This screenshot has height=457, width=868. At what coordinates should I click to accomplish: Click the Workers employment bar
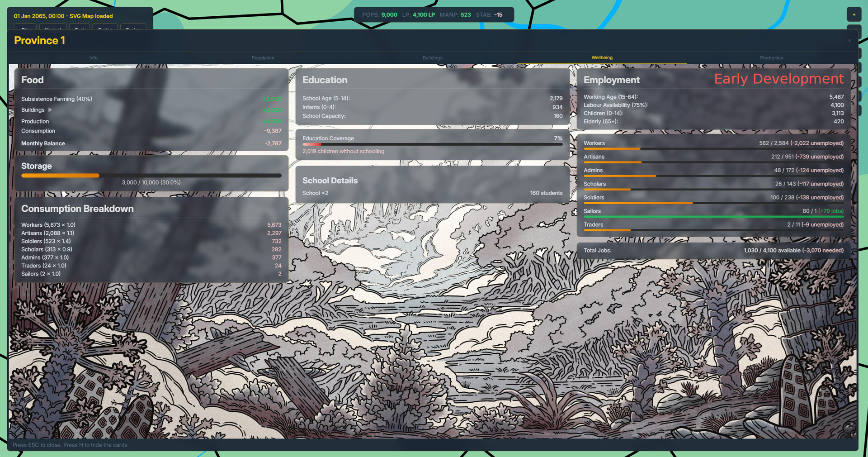click(713, 148)
